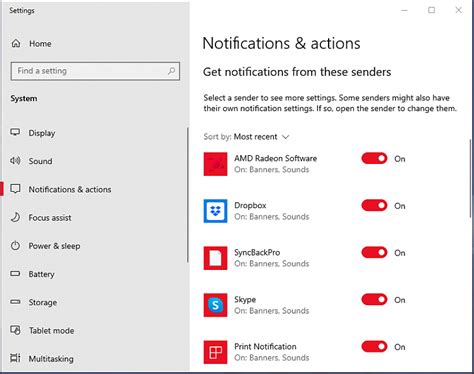Image resolution: width=474 pixels, height=374 pixels.
Task: Go to Home settings
Action: [40, 43]
